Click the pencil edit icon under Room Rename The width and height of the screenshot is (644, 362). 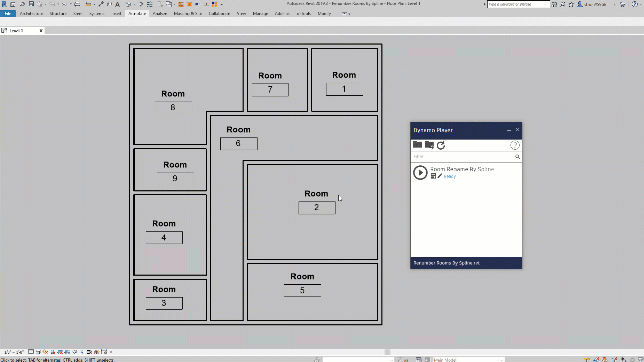pos(440,176)
